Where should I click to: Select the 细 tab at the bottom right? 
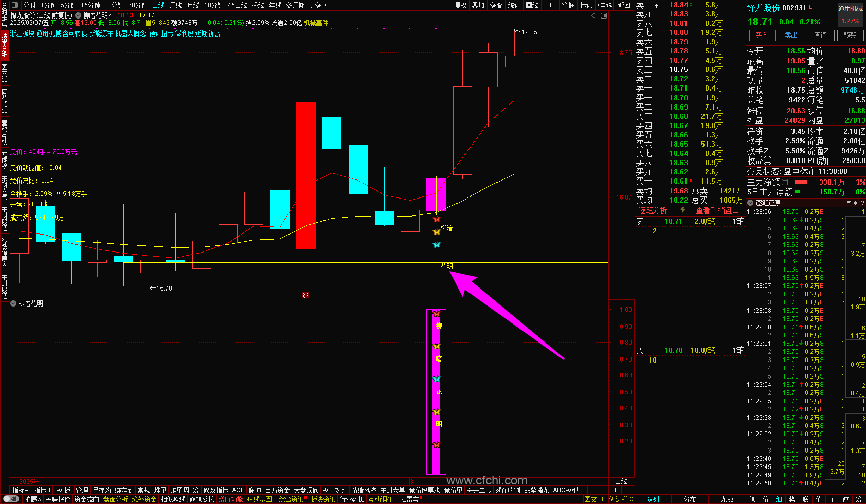(x=779, y=499)
